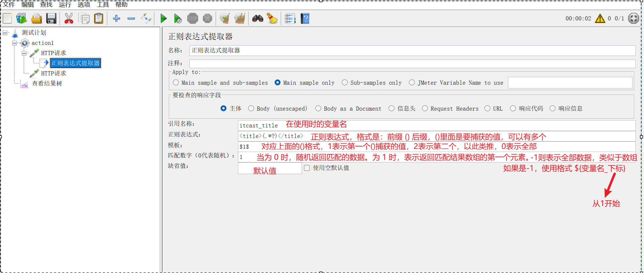Open the 运行 menu
The image size is (644, 273).
pos(65,4)
